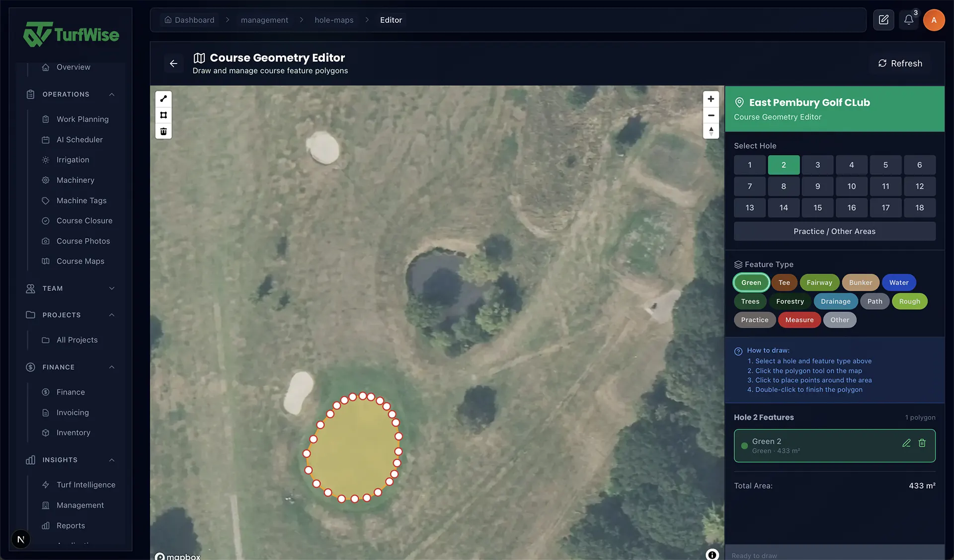The height and width of the screenshot is (560, 954).
Task: Select the line drawing tool on the map
Action: pyautogui.click(x=163, y=98)
